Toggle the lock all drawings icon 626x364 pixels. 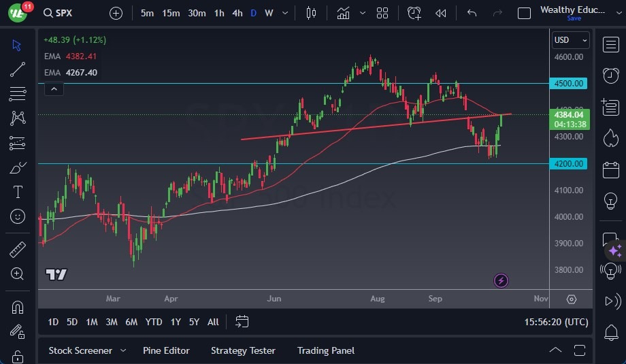[x=18, y=355]
